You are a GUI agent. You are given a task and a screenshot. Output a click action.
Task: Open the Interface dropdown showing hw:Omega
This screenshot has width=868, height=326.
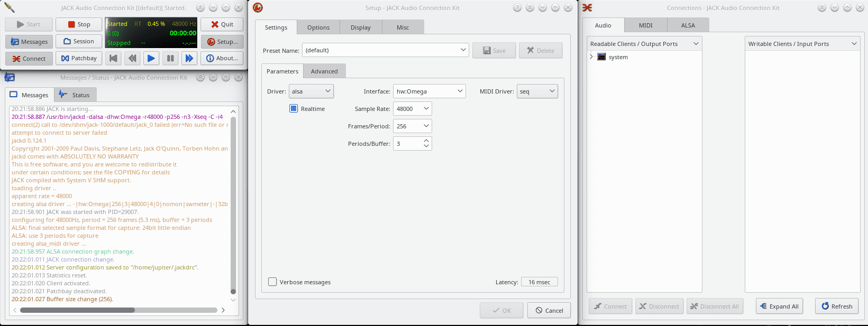click(x=430, y=91)
